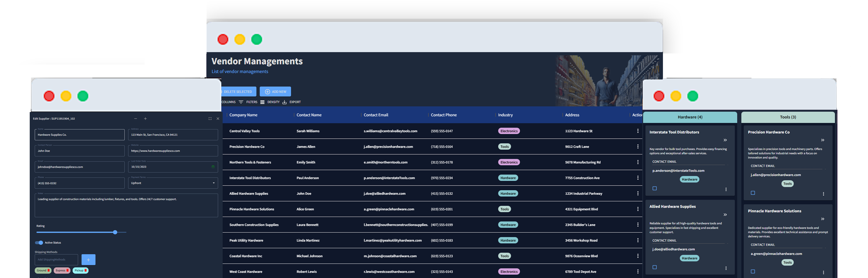The height and width of the screenshot is (278, 868).
Task: Open the Density options menu
Action: pos(270,102)
